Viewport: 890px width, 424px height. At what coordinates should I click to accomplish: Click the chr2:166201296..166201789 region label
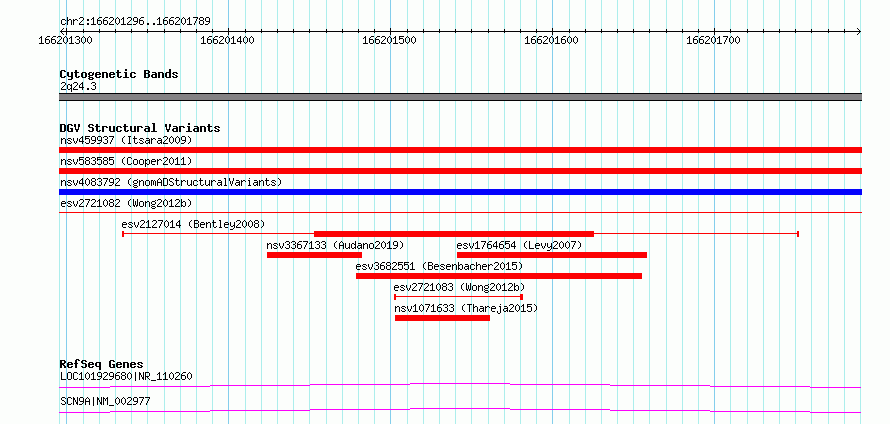[x=135, y=22]
